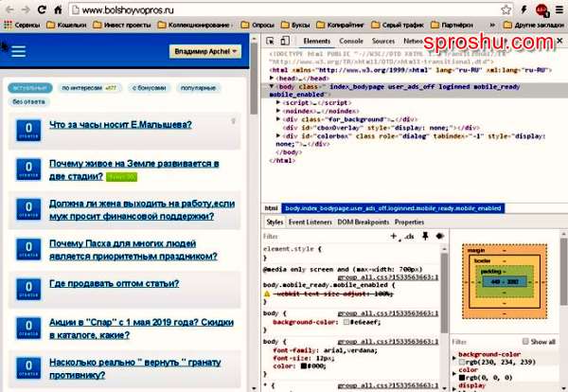Toggle the device toolbar icon in DevTools

(287, 42)
